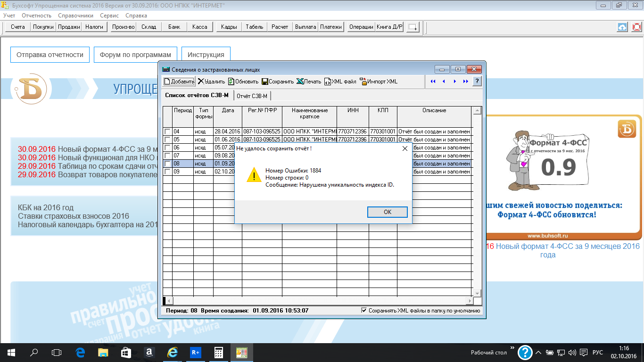Click the Добавить (Add) toolbar icon
644x362 pixels.
(167, 82)
